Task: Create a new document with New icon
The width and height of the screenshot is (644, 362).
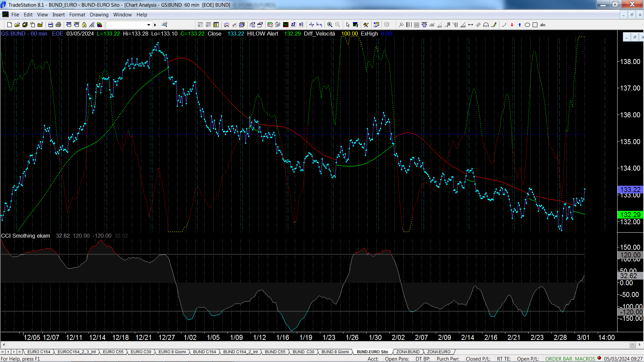Action: pyautogui.click(x=9, y=24)
